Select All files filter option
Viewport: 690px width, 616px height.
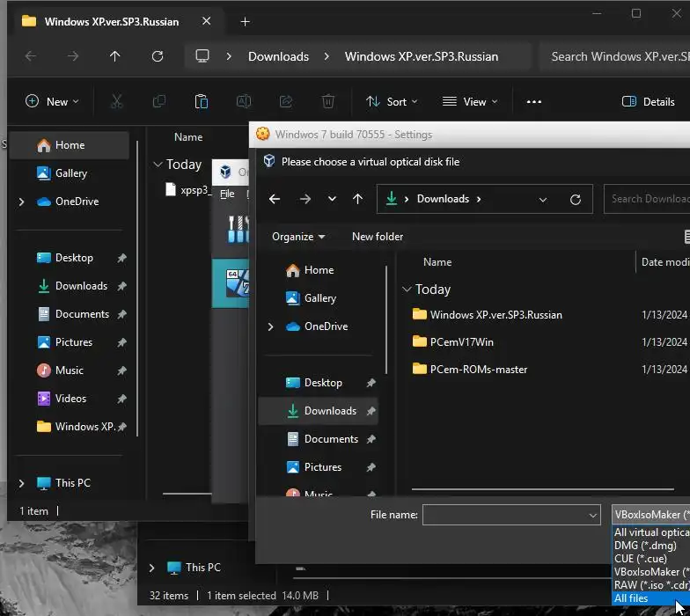point(651,598)
